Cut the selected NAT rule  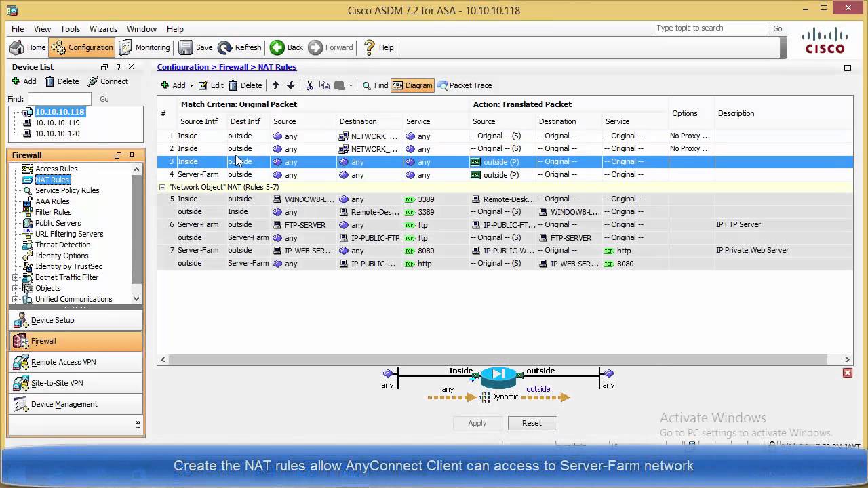point(309,85)
